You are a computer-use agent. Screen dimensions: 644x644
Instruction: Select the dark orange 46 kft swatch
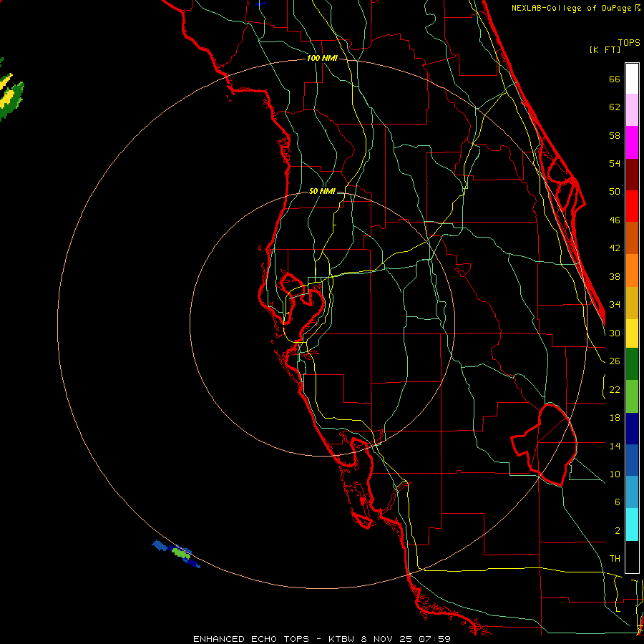[x=632, y=238]
